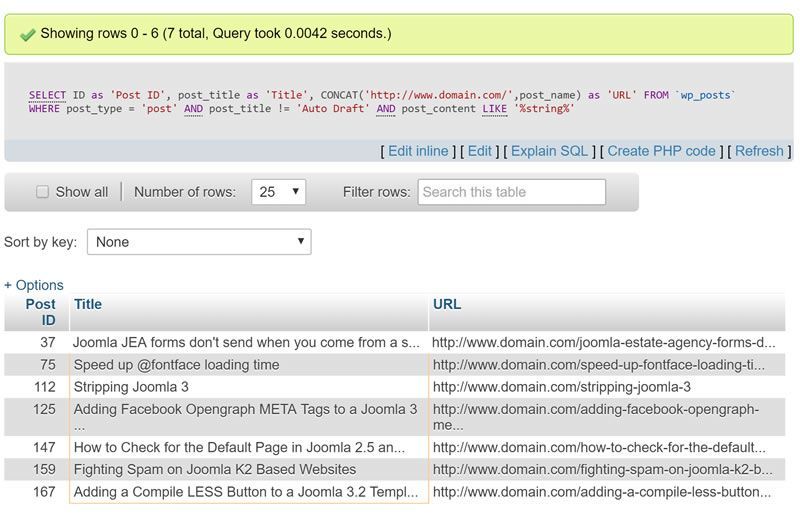Select the Speed up @fontface title cell
800x527 pixels.
pyautogui.click(x=176, y=365)
